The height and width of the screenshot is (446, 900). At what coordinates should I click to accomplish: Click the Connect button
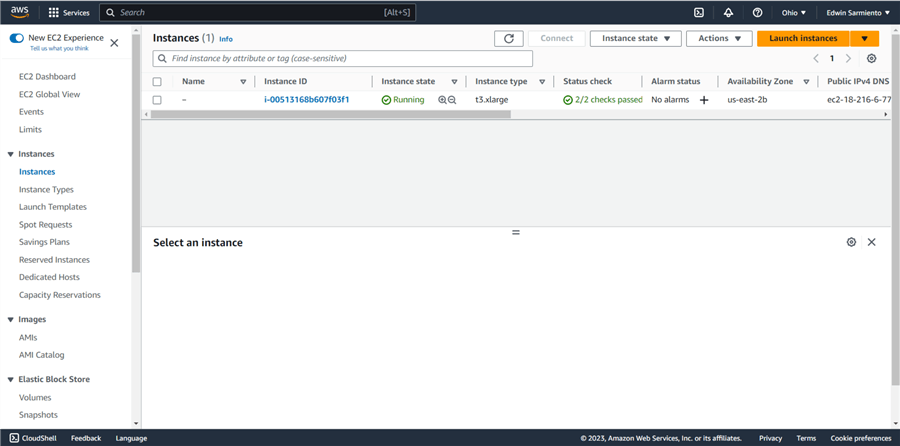click(557, 38)
